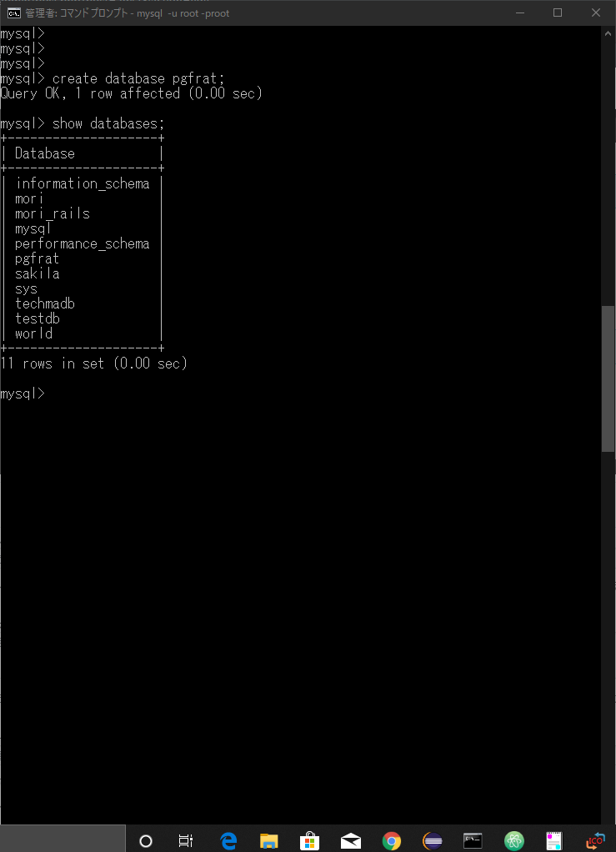Screen dimensions: 616x852
Task: Select the Command Prompt taskbar icon
Action: [473, 840]
